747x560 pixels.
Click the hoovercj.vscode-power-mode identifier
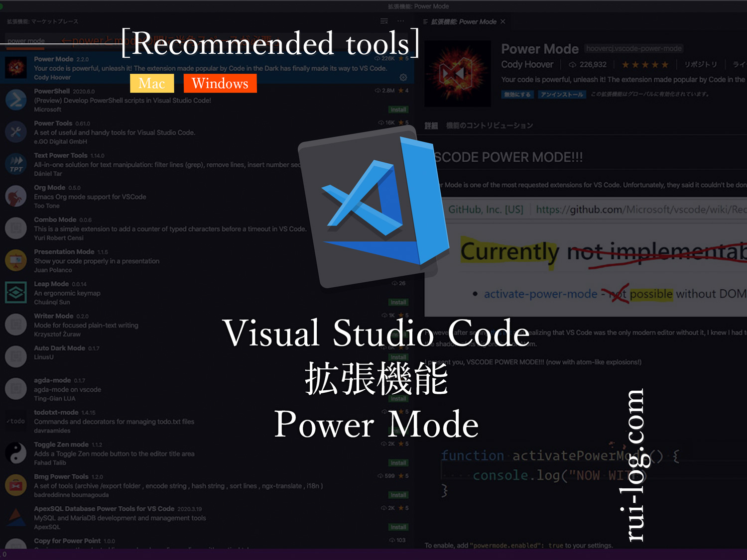coord(633,48)
